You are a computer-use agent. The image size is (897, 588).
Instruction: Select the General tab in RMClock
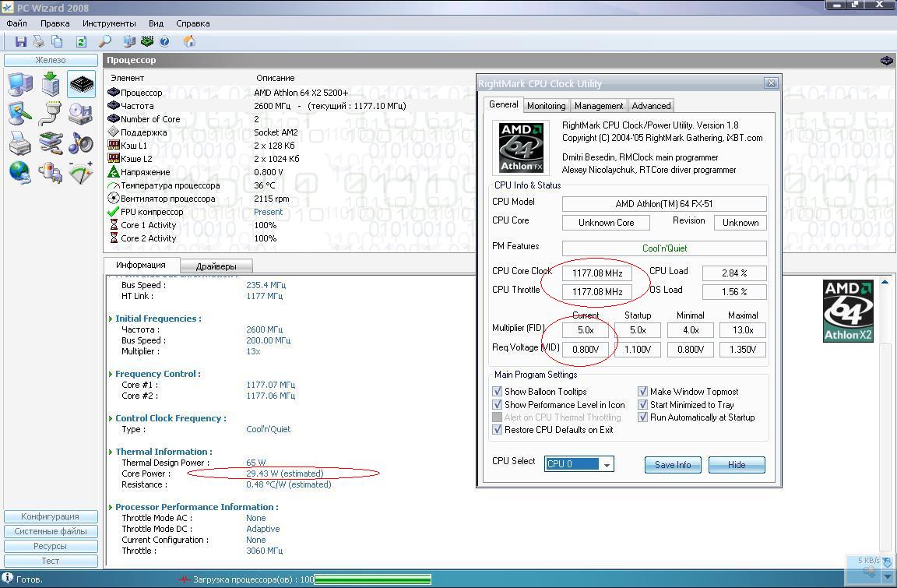(x=504, y=104)
